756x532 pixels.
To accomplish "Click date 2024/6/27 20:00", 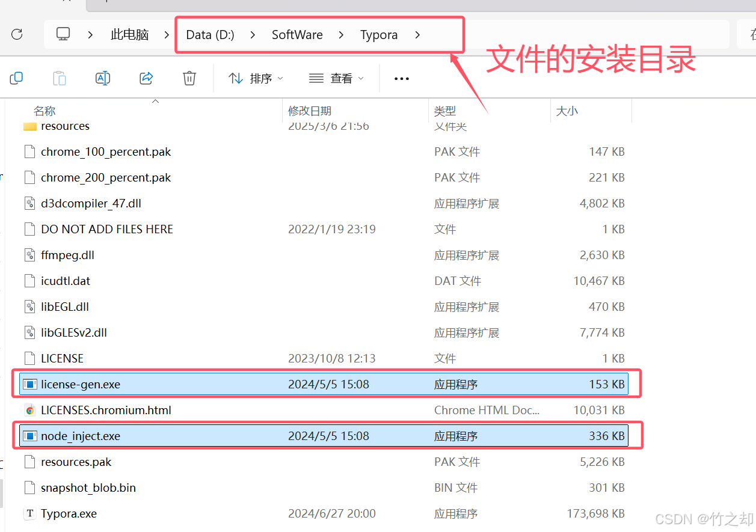I will (x=332, y=513).
